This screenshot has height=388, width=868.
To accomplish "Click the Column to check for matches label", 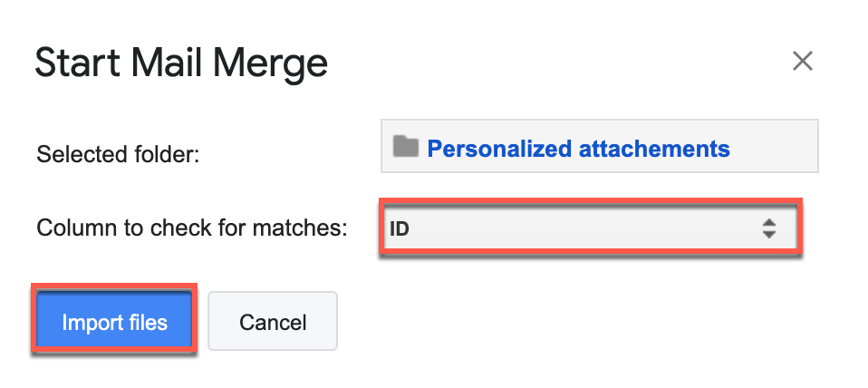I will click(x=192, y=228).
